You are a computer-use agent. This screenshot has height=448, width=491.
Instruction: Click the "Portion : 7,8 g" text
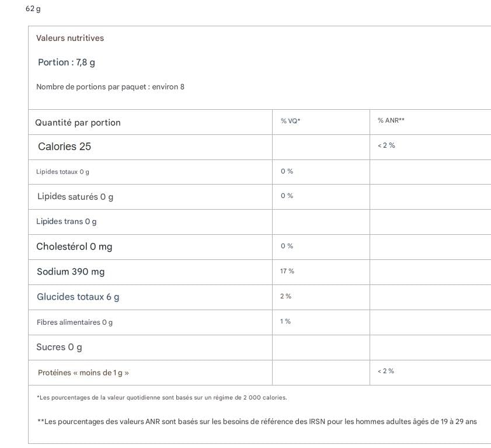[x=67, y=62]
